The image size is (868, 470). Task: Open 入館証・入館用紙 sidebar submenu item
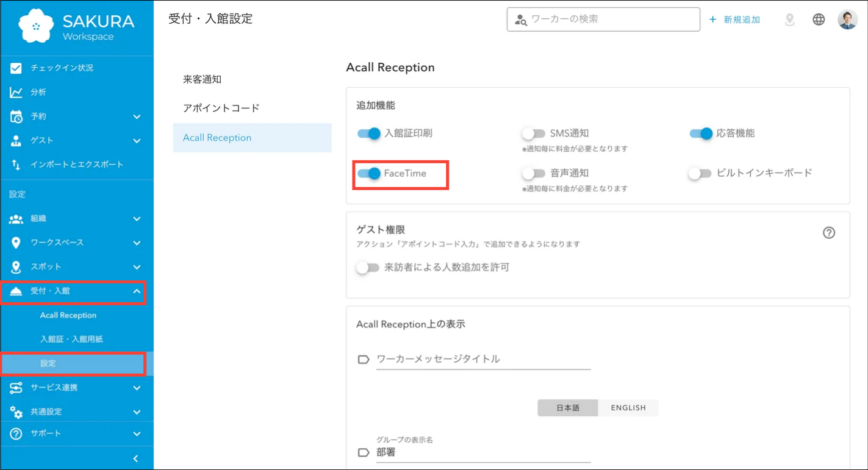71,339
